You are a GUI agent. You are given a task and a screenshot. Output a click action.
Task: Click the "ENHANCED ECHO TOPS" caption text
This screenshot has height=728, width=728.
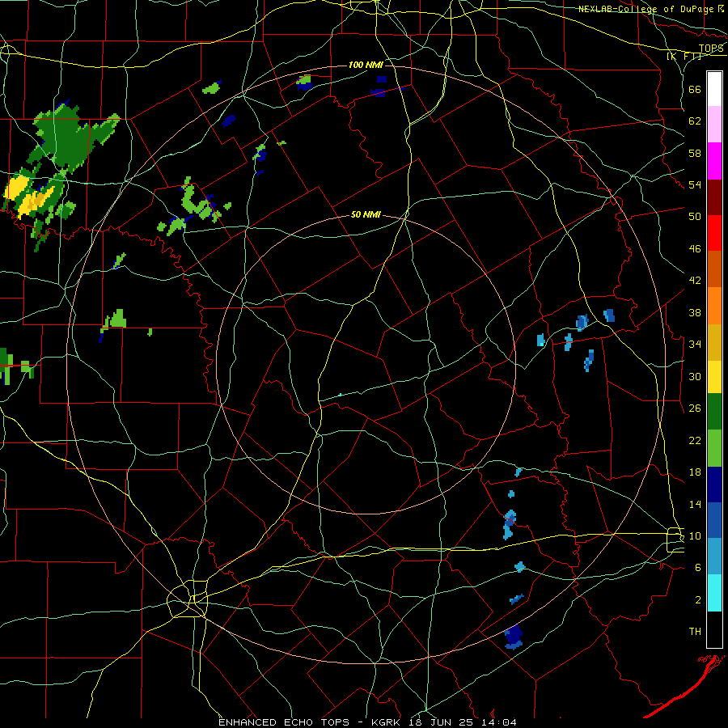click(284, 722)
